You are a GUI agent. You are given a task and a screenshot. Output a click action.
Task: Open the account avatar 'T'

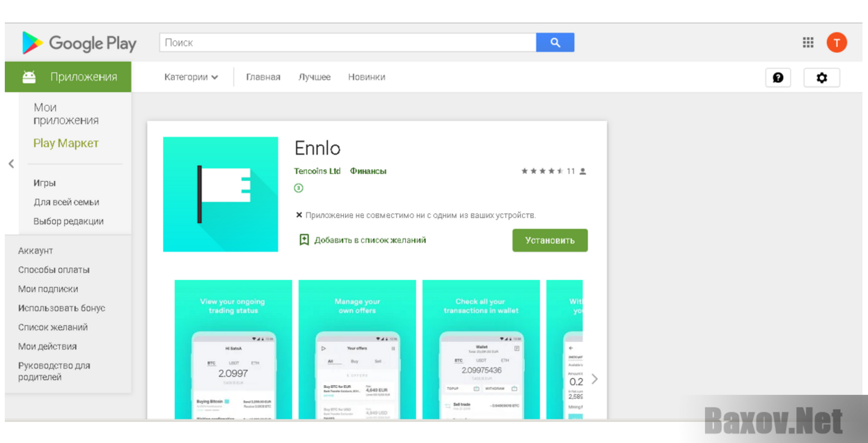[837, 42]
